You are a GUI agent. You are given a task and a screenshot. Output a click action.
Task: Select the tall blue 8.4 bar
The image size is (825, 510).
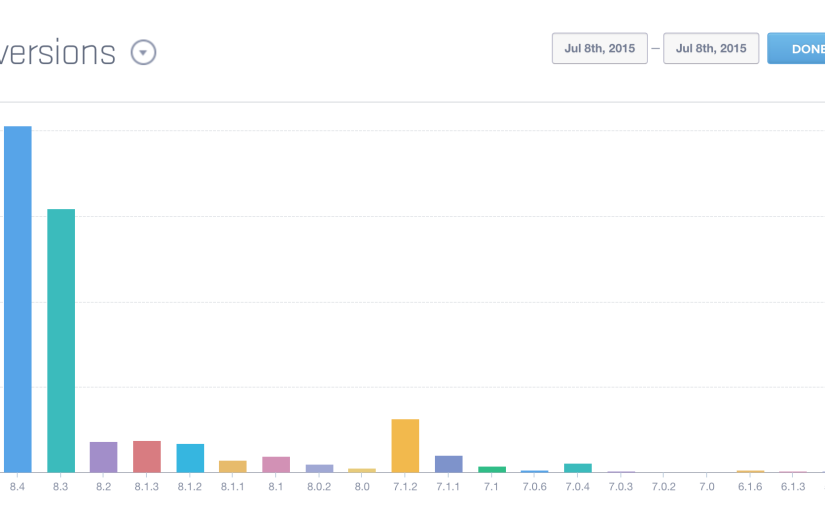coord(18,300)
